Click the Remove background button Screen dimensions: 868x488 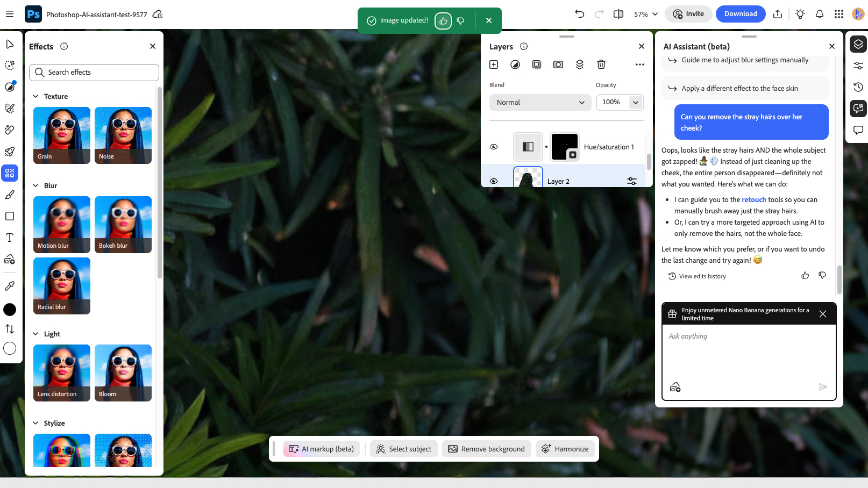click(486, 448)
